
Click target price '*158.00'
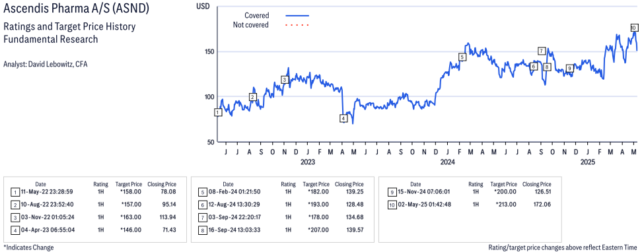pyautogui.click(x=131, y=192)
